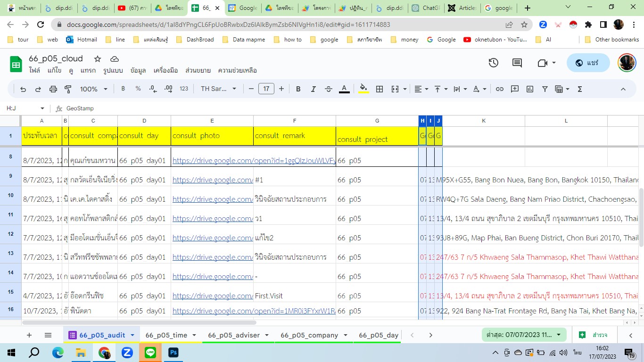Print the spreadsheet
This screenshot has height=362, width=644.
(53, 89)
